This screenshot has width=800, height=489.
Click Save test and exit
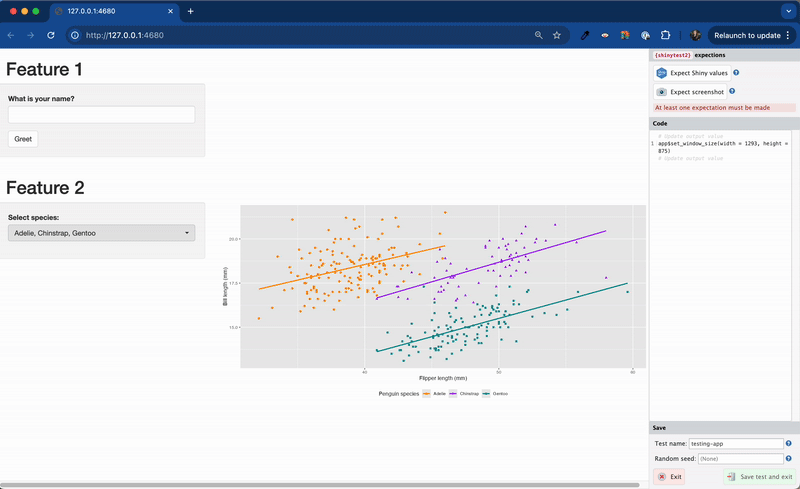point(759,477)
